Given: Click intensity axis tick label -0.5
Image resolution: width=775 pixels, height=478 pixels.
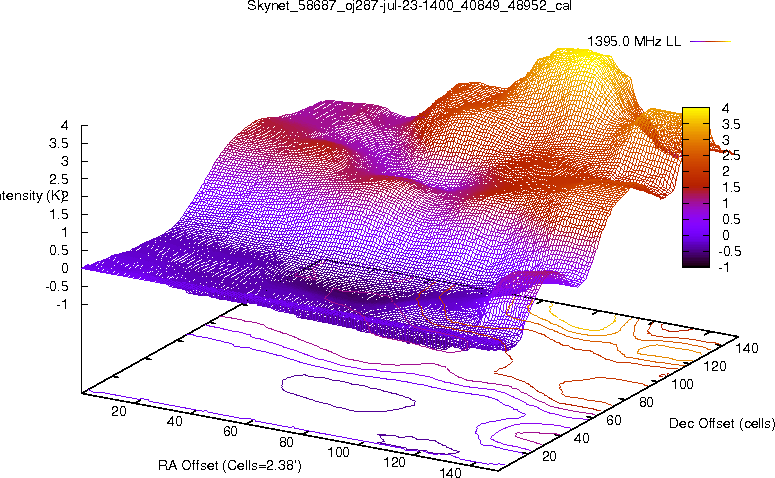Looking at the screenshot, I should [x=56, y=286].
